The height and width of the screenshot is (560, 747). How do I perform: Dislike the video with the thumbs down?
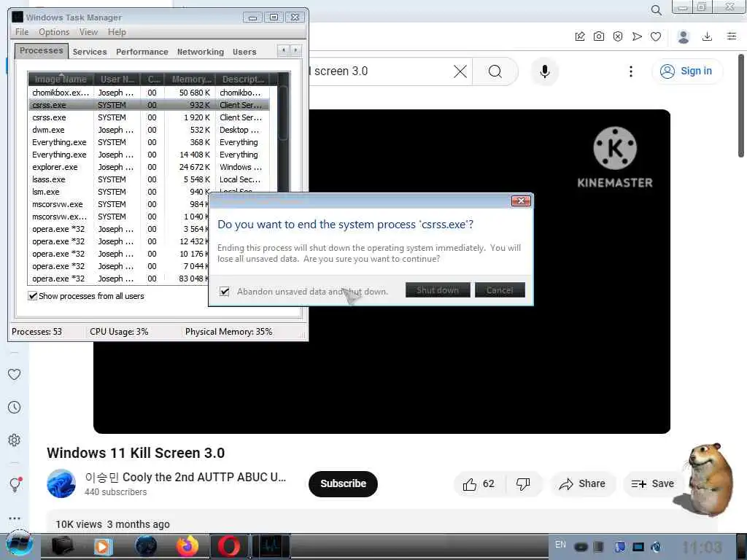tap(523, 484)
